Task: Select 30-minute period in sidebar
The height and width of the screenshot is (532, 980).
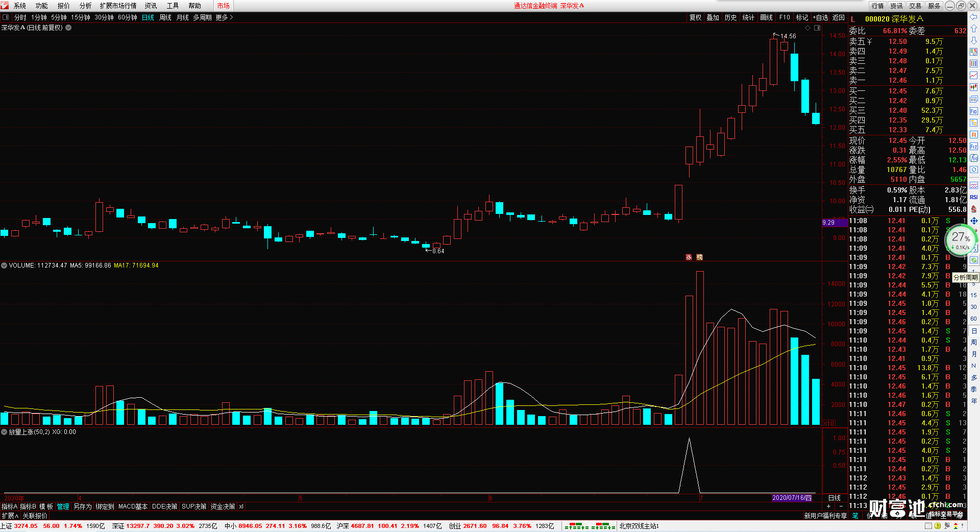Action: click(974, 307)
